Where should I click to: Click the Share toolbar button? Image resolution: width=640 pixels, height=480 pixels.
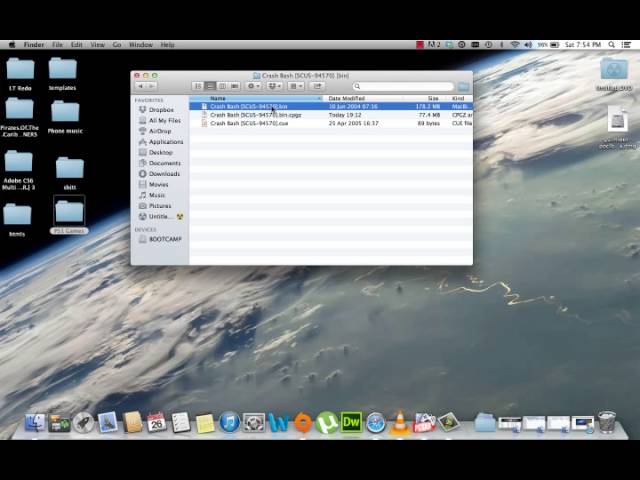click(317, 86)
